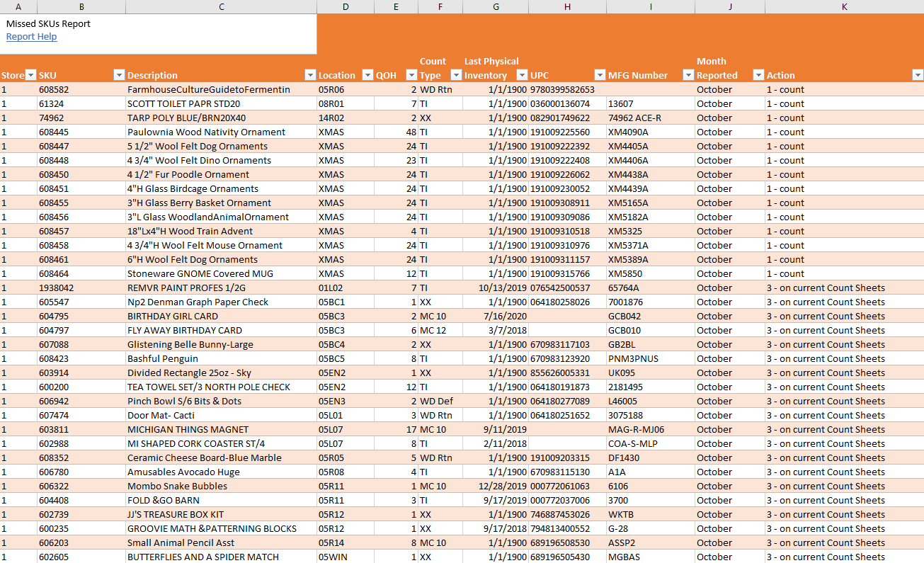Select UPC cell 794813400552
This screenshot has height=563, width=924.
567,528
